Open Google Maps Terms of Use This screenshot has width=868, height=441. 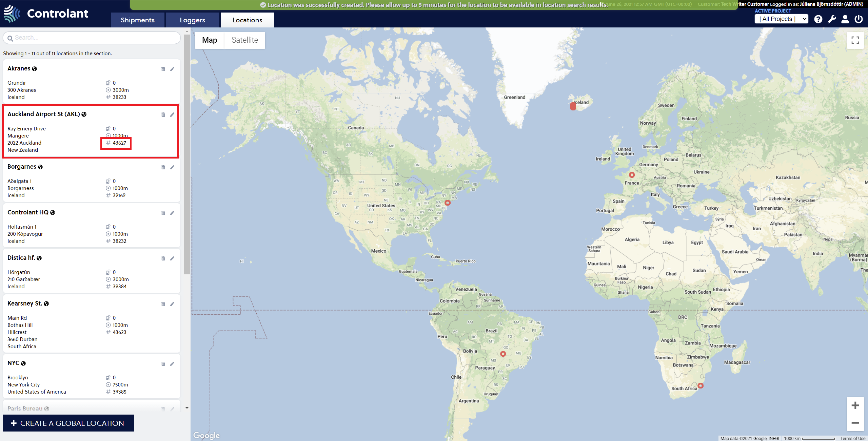pyautogui.click(x=852, y=438)
